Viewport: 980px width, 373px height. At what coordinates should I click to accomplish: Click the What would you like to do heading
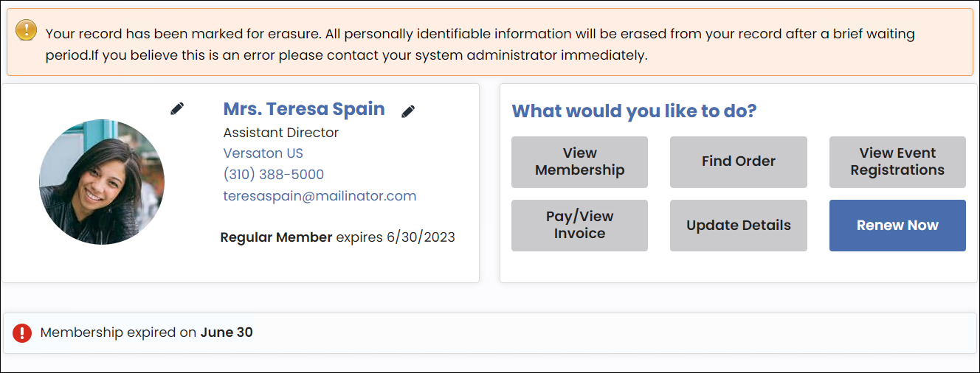tap(635, 111)
